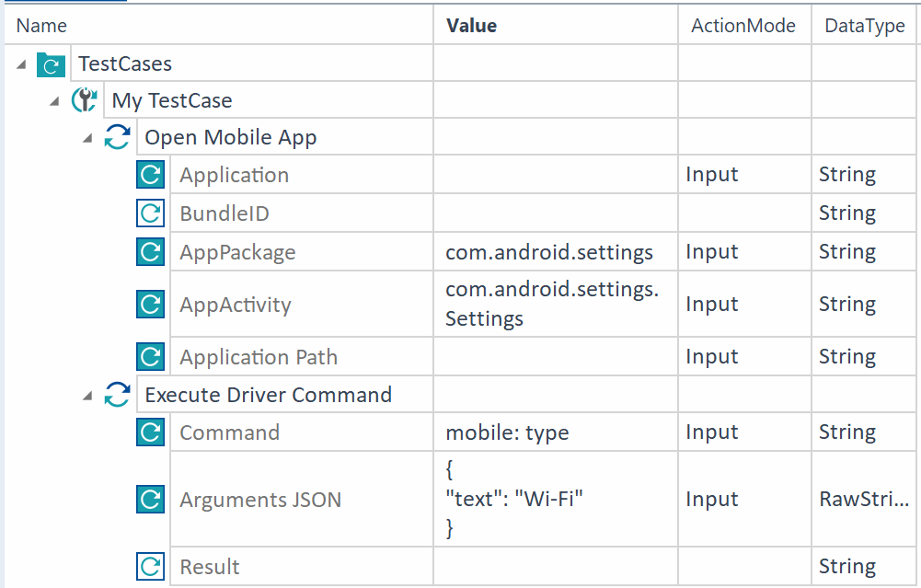This screenshot has height=588, width=921.
Task: Click the DataType column header
Action: 864,26
